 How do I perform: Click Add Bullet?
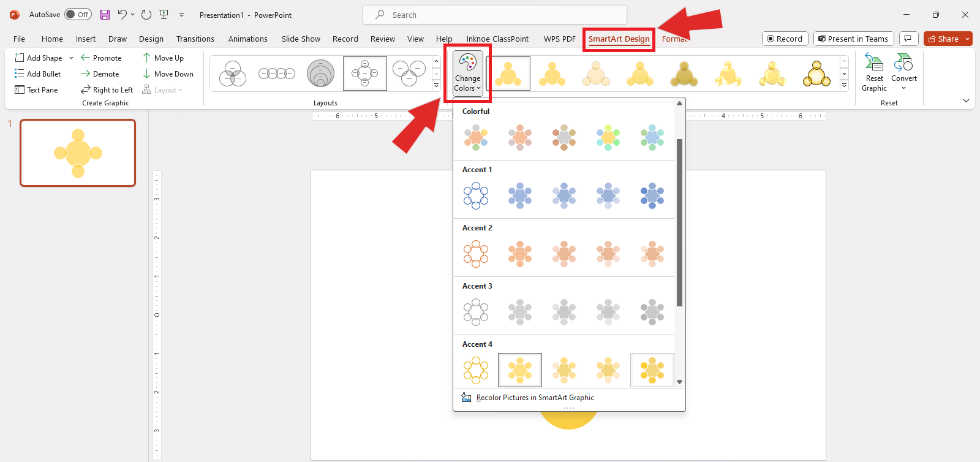pos(38,74)
